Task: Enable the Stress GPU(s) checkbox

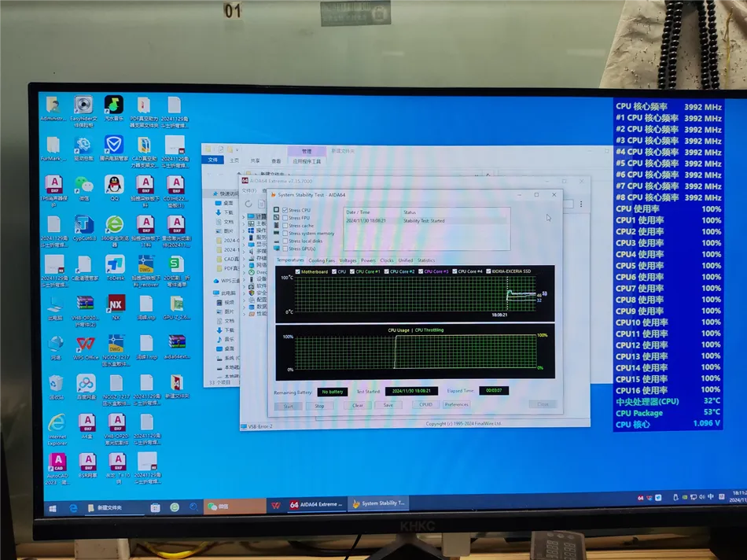Action: tap(285, 249)
